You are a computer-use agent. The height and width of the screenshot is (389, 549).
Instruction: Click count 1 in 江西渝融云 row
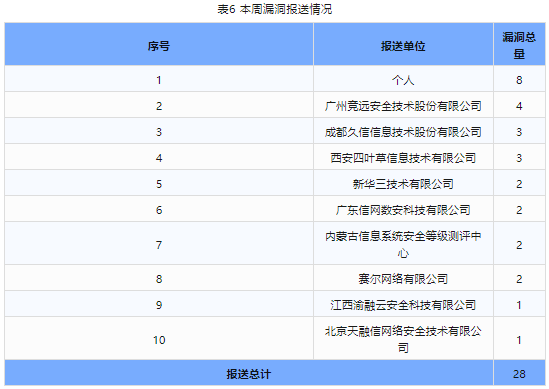pos(519,305)
